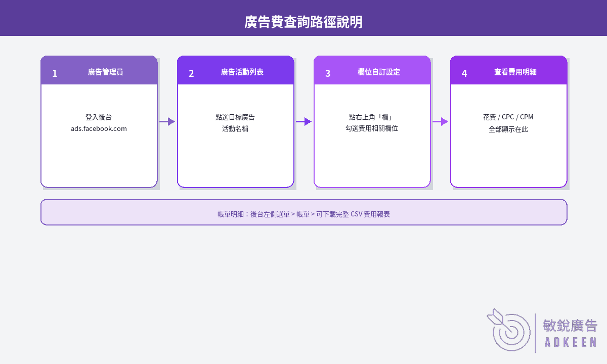Click the arrow between step 3 and 4
This screenshot has width=607, height=364.
440,121
